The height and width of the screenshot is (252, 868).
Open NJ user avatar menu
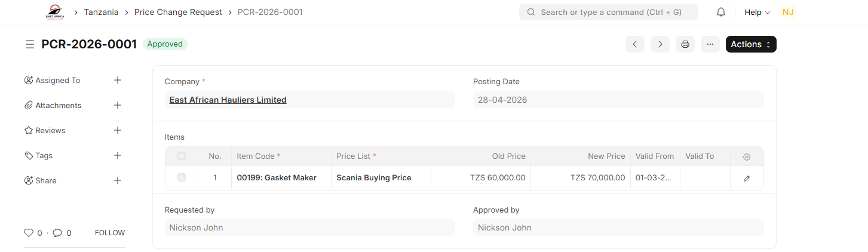coord(788,12)
